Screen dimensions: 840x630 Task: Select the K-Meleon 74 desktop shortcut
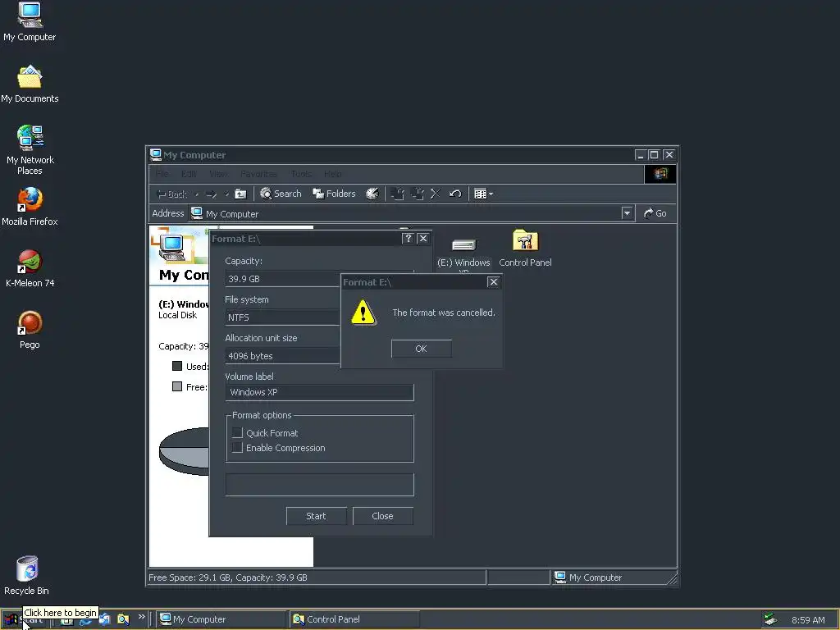[30, 268]
